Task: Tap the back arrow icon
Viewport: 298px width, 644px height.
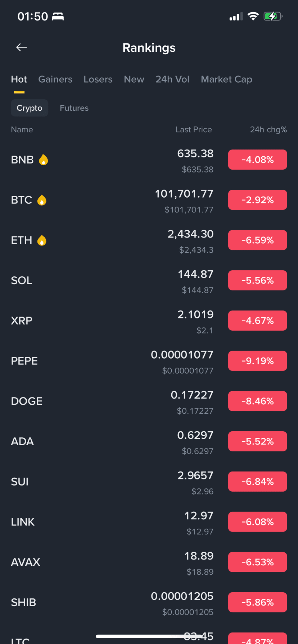Action: (x=22, y=47)
